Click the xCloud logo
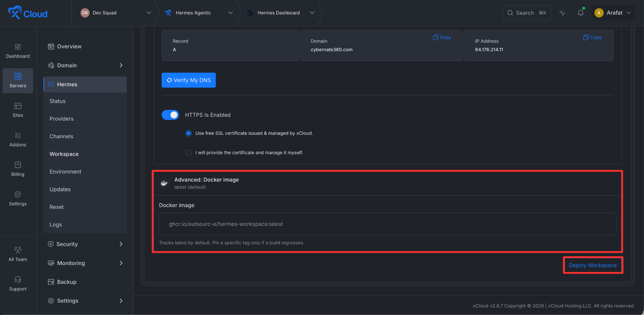Viewport: 644px width, 315px height. point(28,13)
